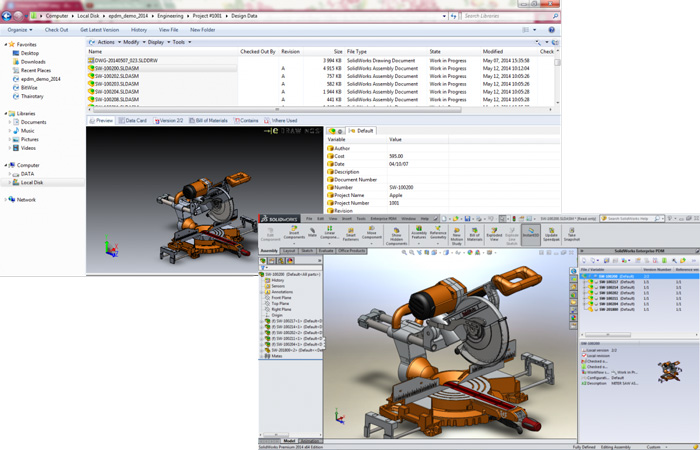Click the miter saw thumbnail in PDM pane
700x450 pixels.
pyautogui.click(x=670, y=371)
